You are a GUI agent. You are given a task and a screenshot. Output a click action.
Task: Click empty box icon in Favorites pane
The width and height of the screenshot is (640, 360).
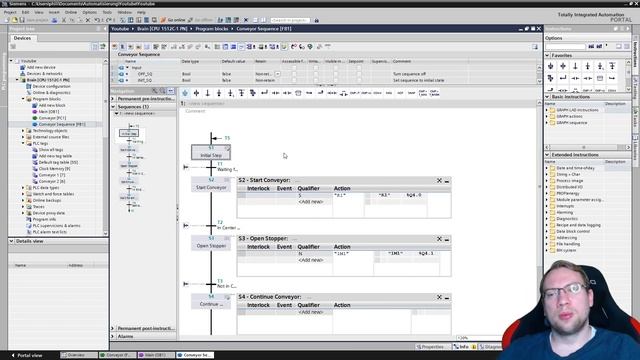(600, 78)
